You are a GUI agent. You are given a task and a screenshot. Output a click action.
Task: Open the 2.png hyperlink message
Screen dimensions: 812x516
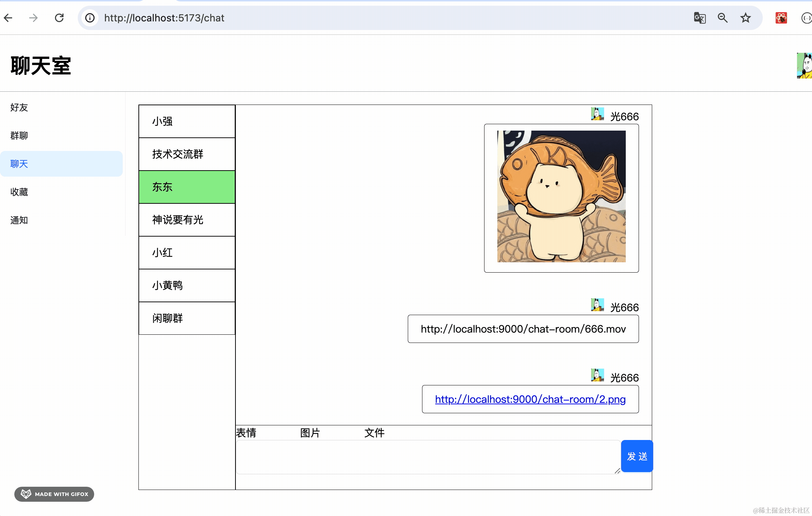pos(530,399)
